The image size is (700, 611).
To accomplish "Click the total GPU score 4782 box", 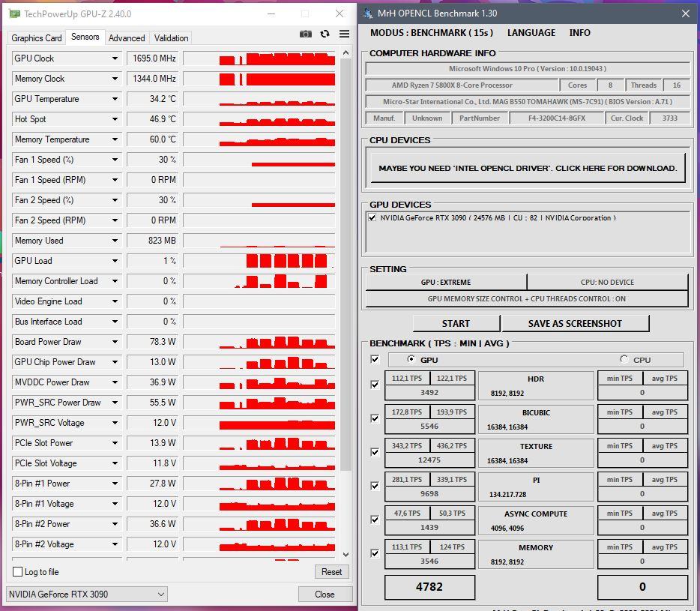I will [x=429, y=587].
